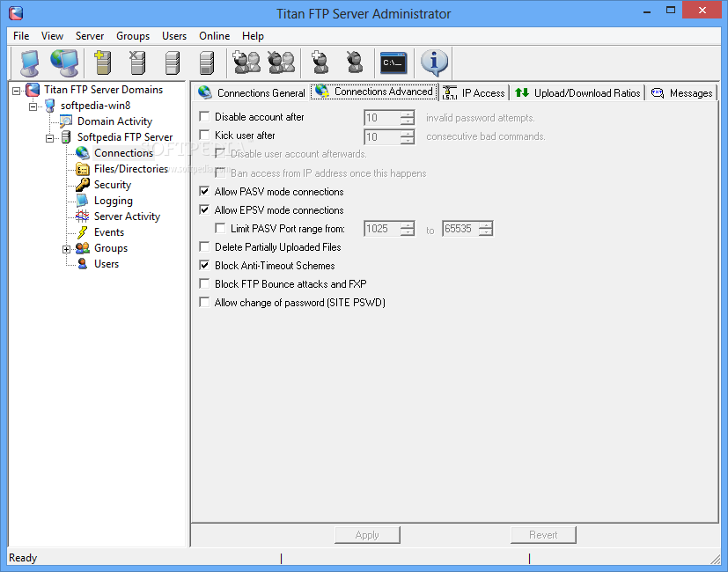
Task: Increase PASV end port 65535 spinner
Action: 486,224
